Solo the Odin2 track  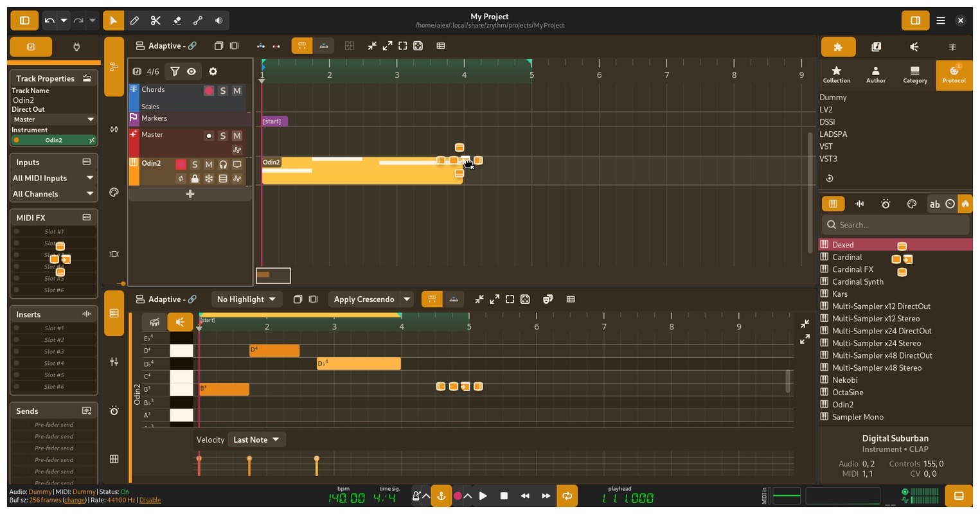195,164
